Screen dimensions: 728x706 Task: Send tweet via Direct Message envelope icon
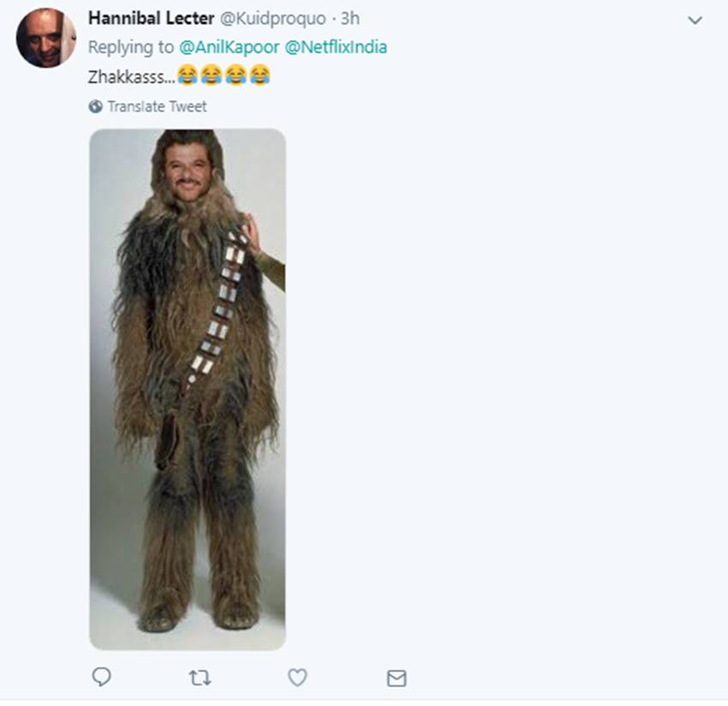click(396, 679)
